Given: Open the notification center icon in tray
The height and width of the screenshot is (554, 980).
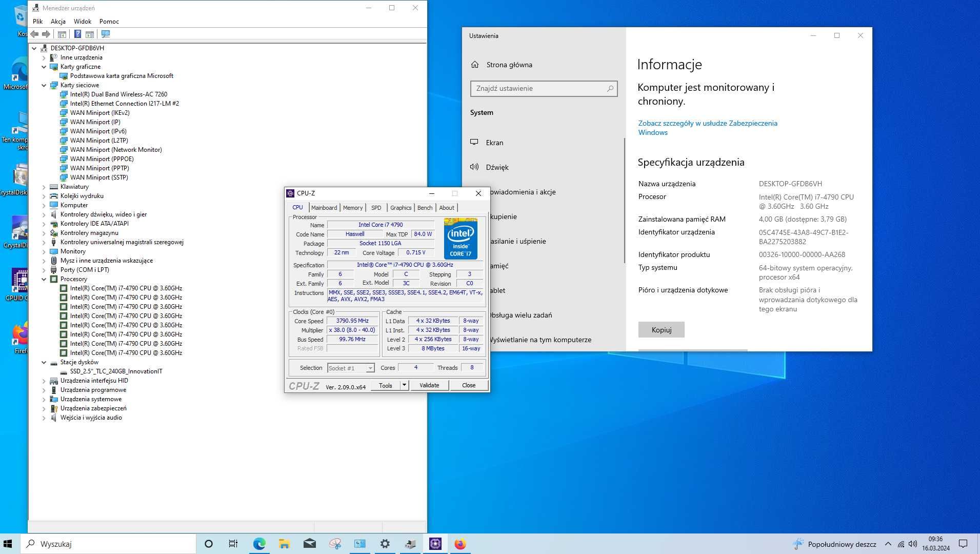Looking at the screenshot, I should (x=963, y=544).
